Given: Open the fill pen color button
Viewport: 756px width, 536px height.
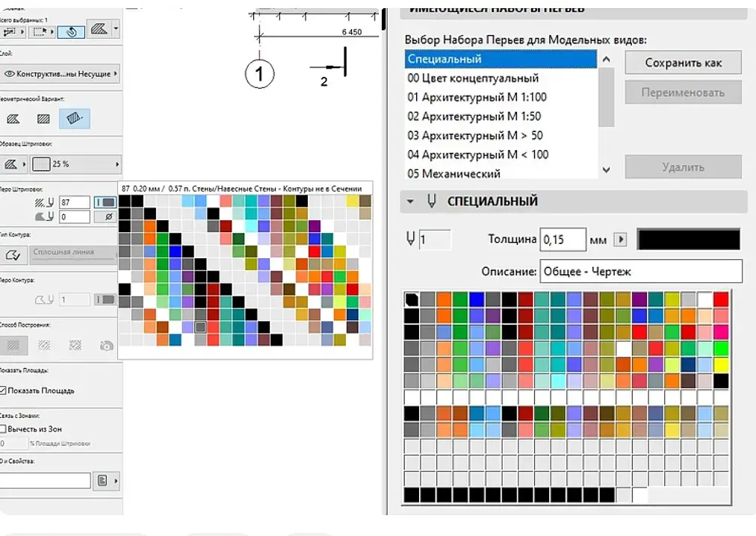Looking at the screenshot, I should (105, 202).
